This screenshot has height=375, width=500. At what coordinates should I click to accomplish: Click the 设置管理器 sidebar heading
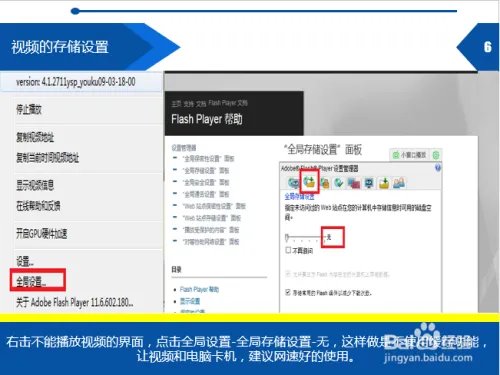pos(184,148)
